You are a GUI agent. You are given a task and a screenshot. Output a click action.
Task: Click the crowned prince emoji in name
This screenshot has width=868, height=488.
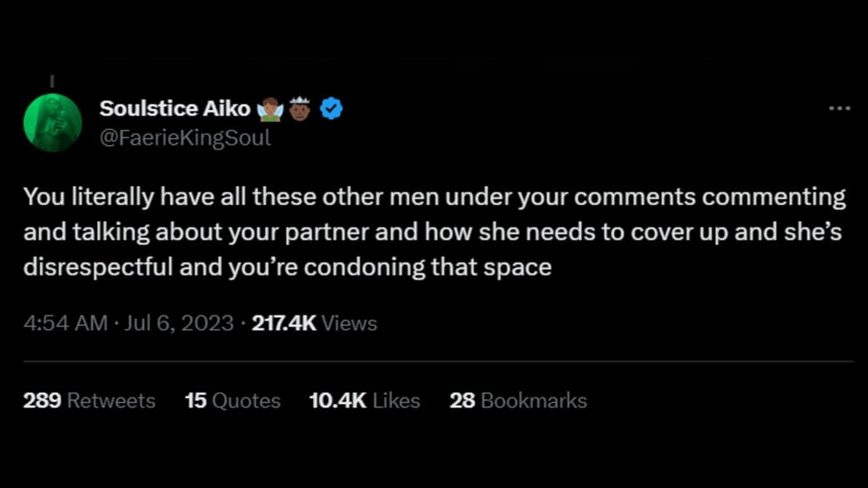click(x=300, y=108)
